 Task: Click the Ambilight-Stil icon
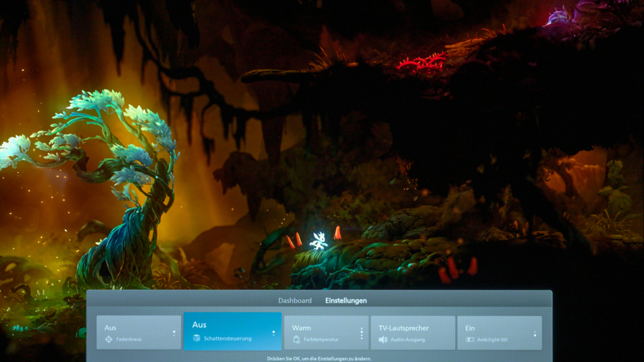coord(469,339)
